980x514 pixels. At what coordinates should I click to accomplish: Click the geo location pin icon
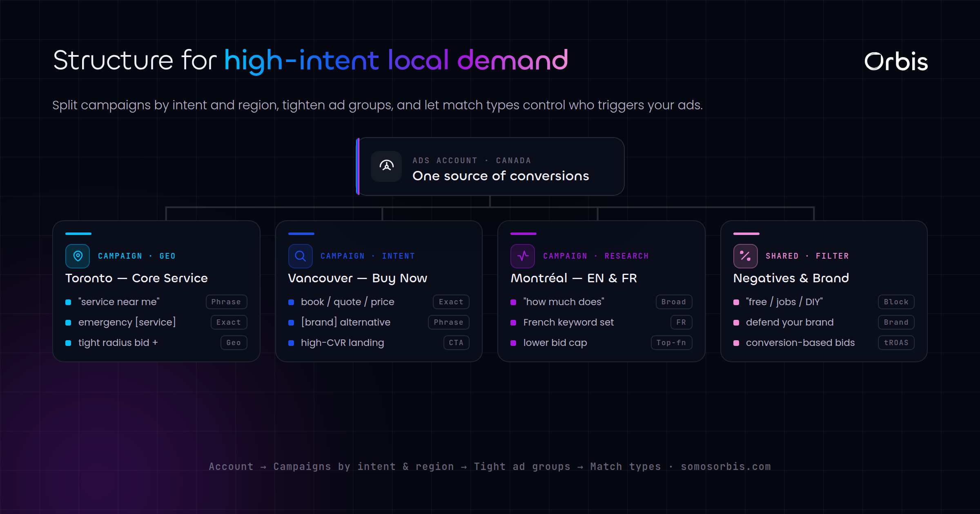[x=78, y=256]
